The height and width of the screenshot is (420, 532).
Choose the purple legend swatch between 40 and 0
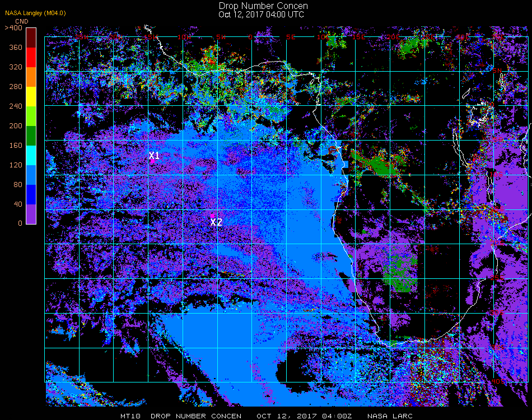coord(31,214)
